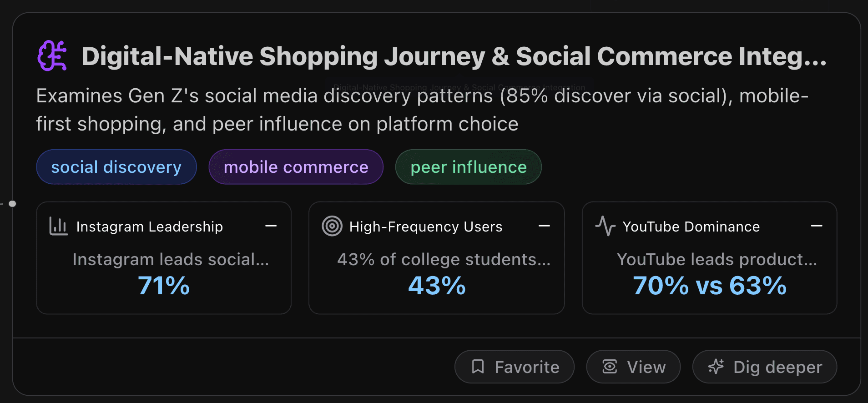Collapse the YouTube Dominance card
This screenshot has height=403, width=868.
pyautogui.click(x=817, y=226)
